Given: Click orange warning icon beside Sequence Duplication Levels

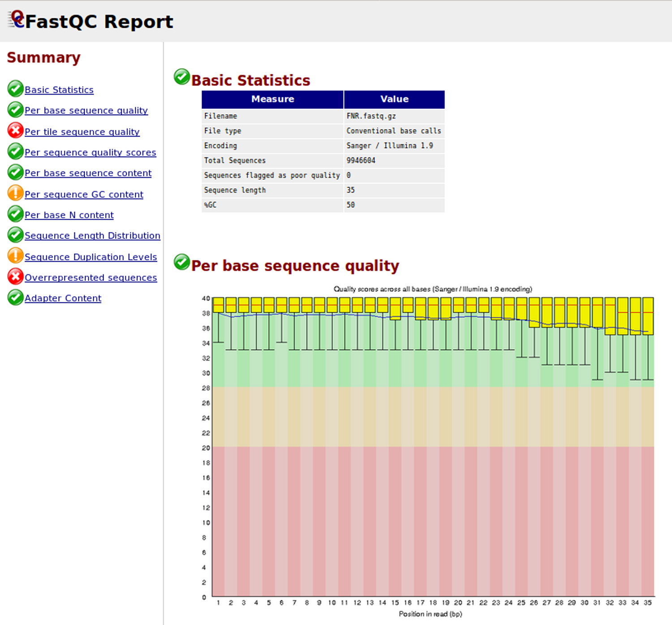Looking at the screenshot, I should 15,256.
